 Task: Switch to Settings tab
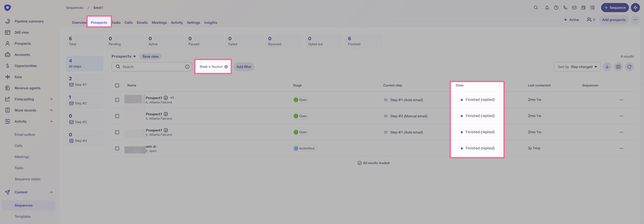(x=193, y=23)
